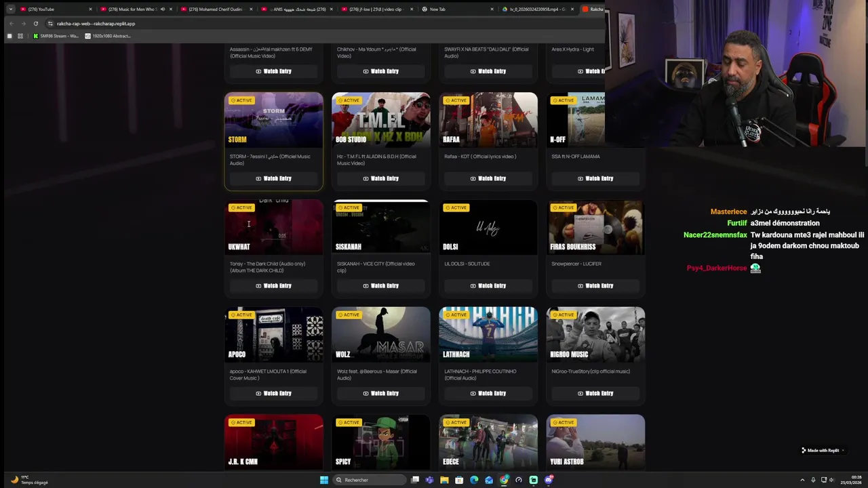The image size is (868, 488).
Task: Open the SPICY cartoon thumbnail
Action: point(381,442)
